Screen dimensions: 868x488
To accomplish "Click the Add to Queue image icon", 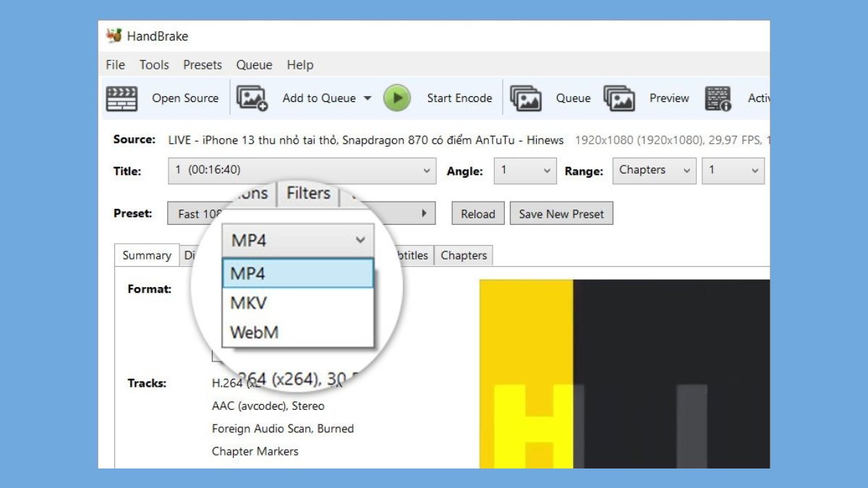I will point(252,98).
